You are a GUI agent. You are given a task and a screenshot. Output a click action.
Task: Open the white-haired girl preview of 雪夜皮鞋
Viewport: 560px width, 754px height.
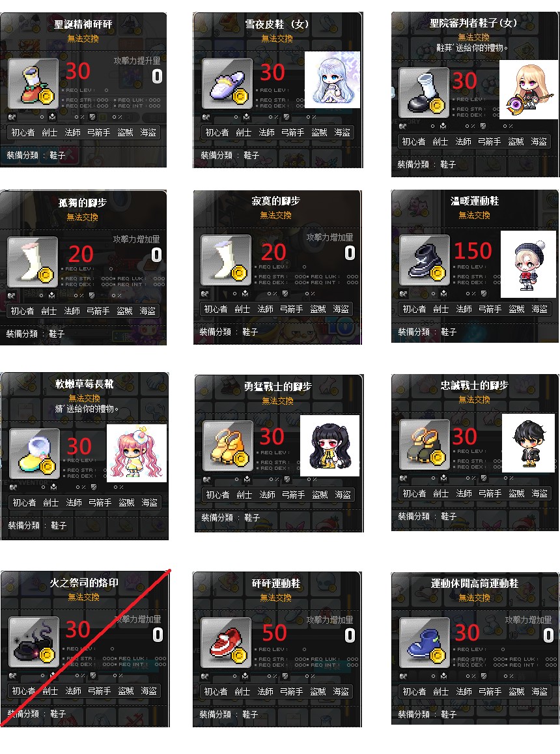332,80
